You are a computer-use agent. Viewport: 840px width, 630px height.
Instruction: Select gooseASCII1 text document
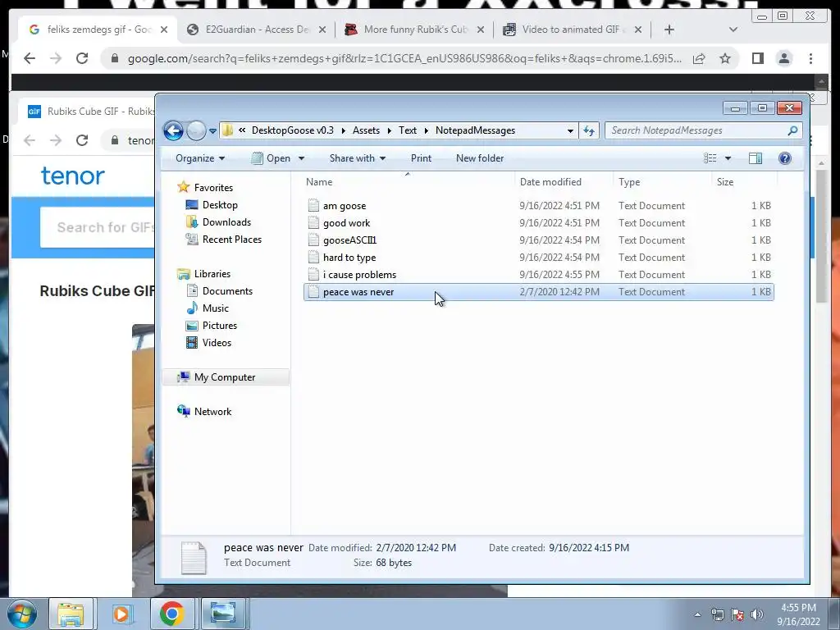pos(538,240)
